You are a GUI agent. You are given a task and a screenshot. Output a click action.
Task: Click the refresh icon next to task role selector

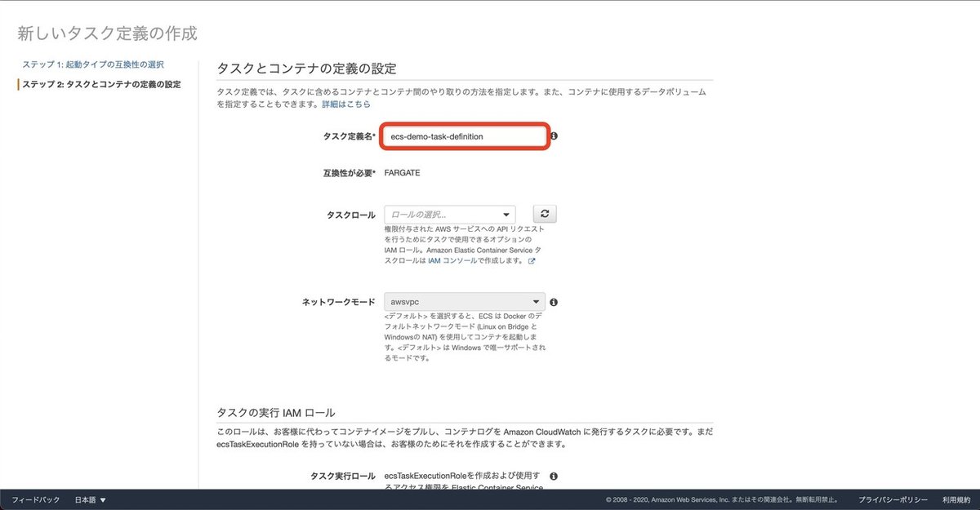coord(546,214)
